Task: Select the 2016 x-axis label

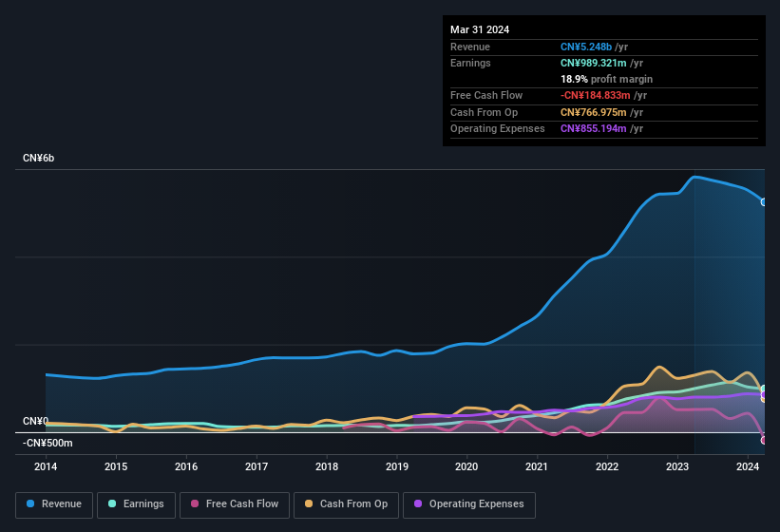Action: pyautogui.click(x=186, y=466)
